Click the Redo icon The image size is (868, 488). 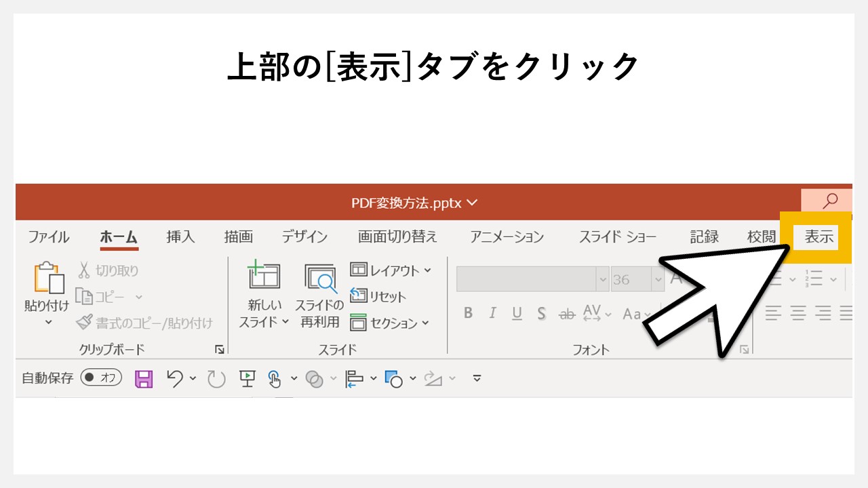click(215, 378)
